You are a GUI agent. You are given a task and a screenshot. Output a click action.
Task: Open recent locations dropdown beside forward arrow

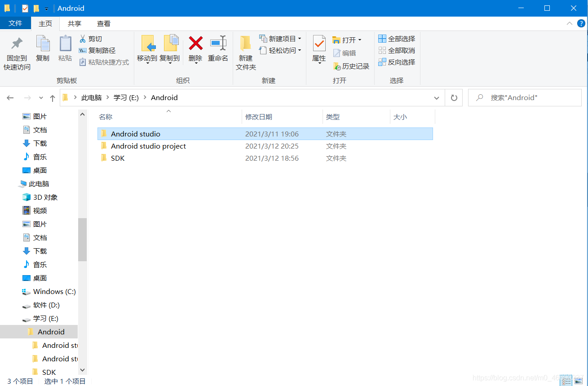41,98
